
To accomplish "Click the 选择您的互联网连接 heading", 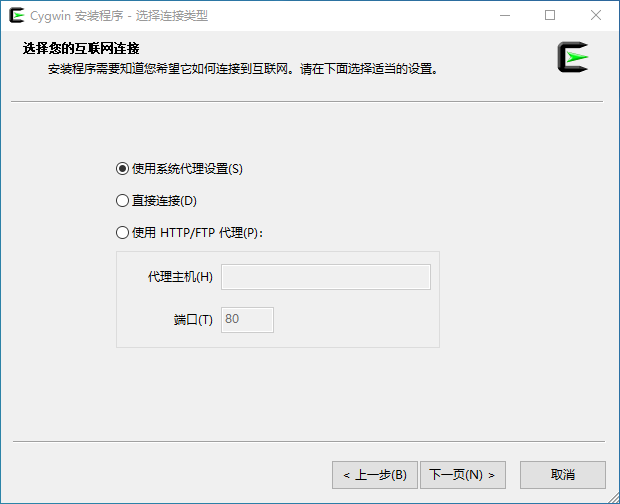I will (x=81, y=49).
